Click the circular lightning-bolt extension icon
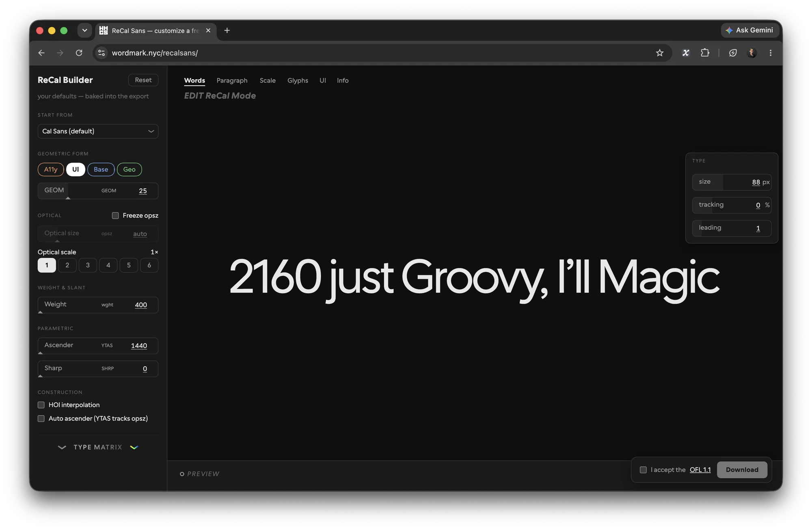 [x=733, y=53]
